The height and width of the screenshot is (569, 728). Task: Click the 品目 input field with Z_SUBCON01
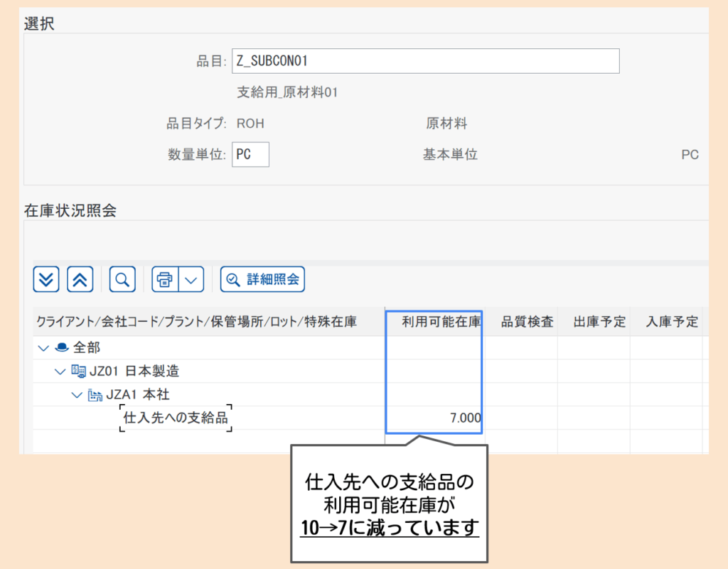tap(425, 61)
